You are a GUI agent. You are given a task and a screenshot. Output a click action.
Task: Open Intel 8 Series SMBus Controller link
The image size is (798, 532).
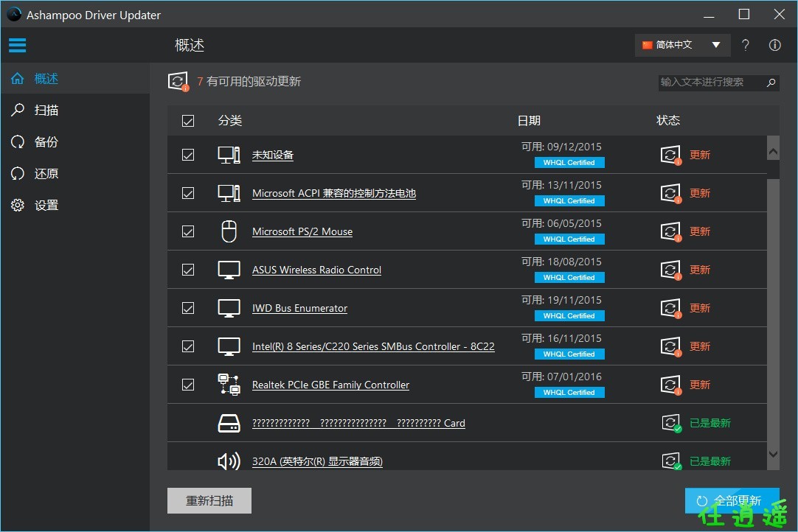point(373,346)
